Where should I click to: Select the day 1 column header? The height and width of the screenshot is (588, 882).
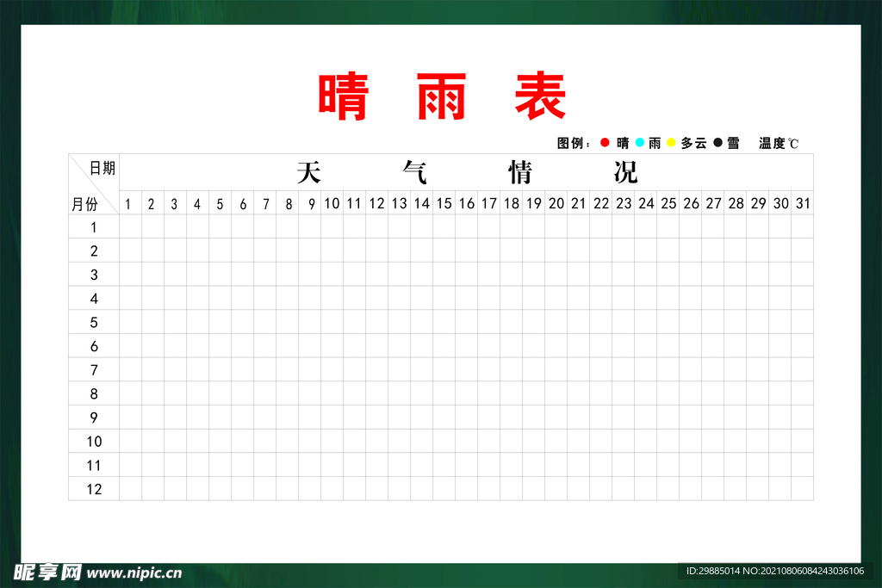point(128,204)
